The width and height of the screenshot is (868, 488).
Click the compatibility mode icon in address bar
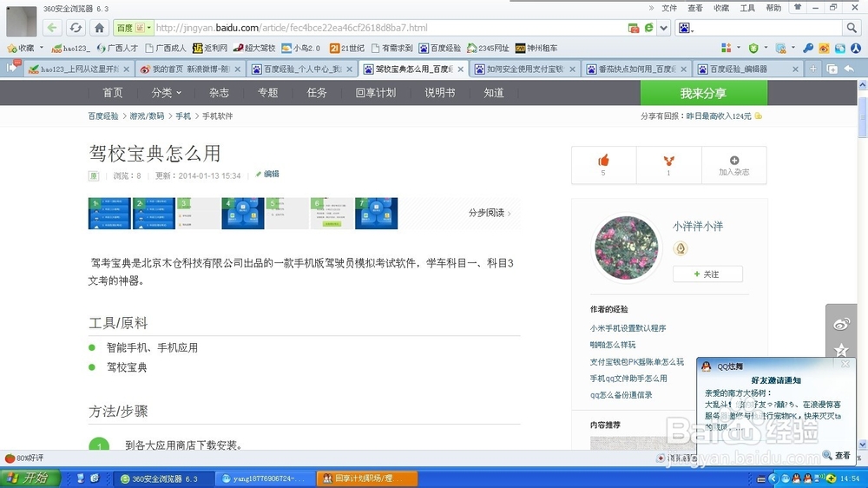click(x=648, y=28)
